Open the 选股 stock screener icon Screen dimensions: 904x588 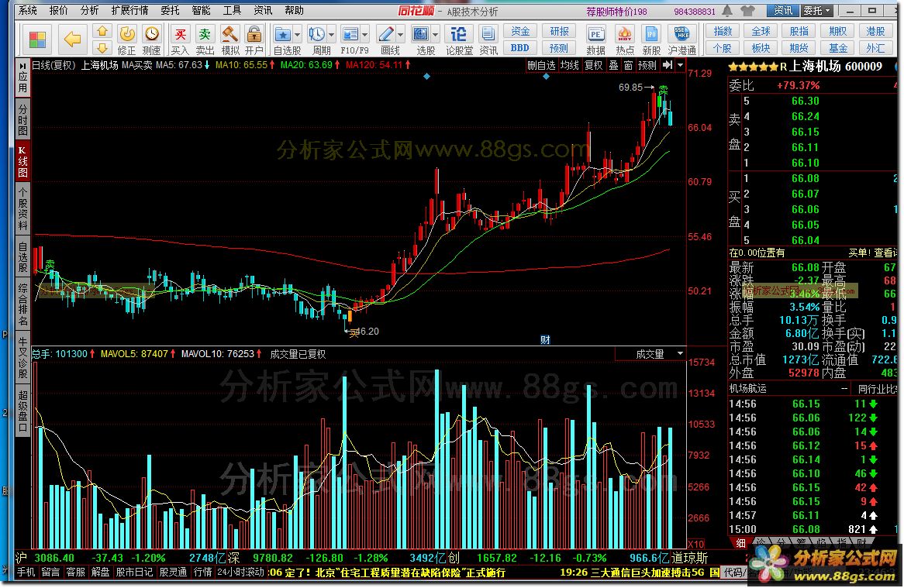coord(421,35)
